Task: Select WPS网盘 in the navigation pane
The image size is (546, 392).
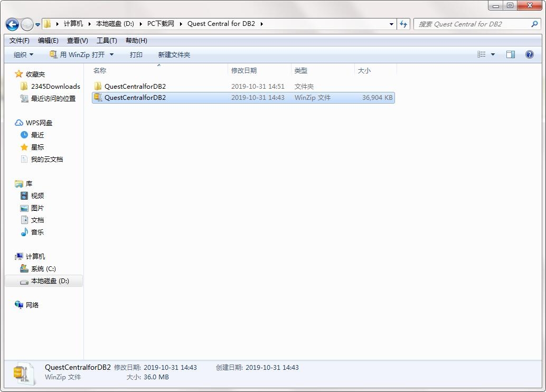Action: coord(33,123)
